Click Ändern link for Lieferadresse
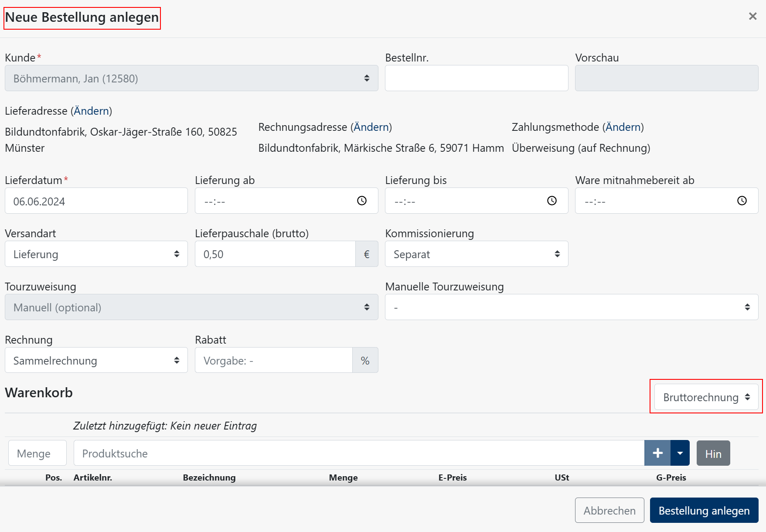 click(91, 111)
